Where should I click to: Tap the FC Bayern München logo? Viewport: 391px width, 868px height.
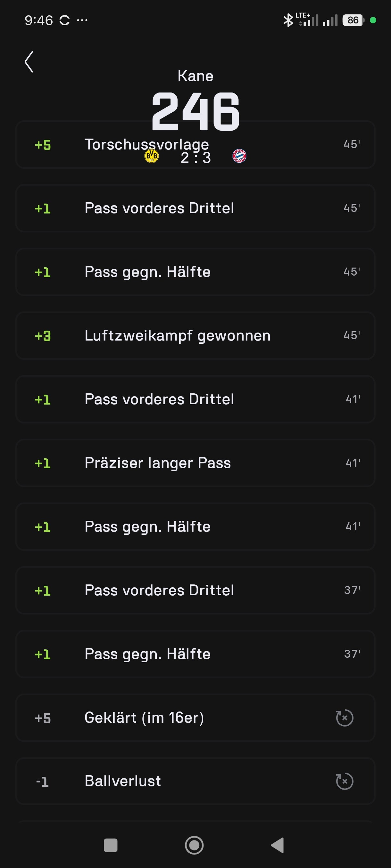click(239, 156)
